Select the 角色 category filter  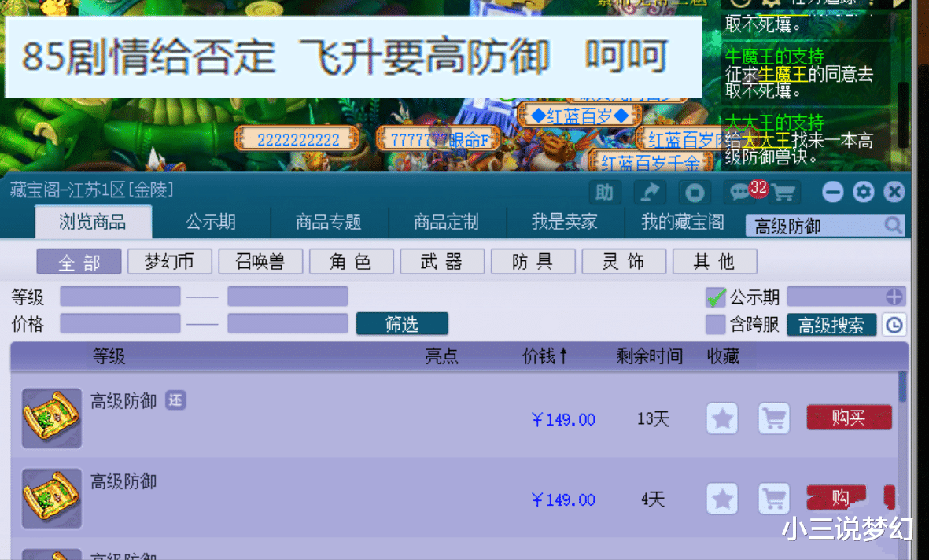click(351, 261)
